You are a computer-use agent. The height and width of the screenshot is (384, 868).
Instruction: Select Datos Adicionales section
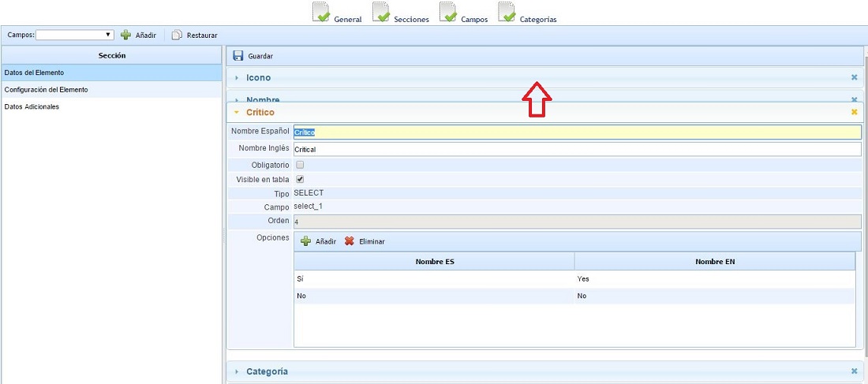pos(32,106)
